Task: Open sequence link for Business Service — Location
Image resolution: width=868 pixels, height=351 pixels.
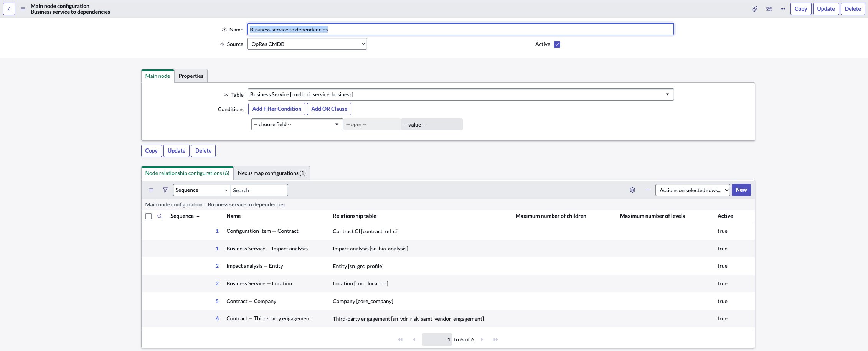Action: (217, 283)
